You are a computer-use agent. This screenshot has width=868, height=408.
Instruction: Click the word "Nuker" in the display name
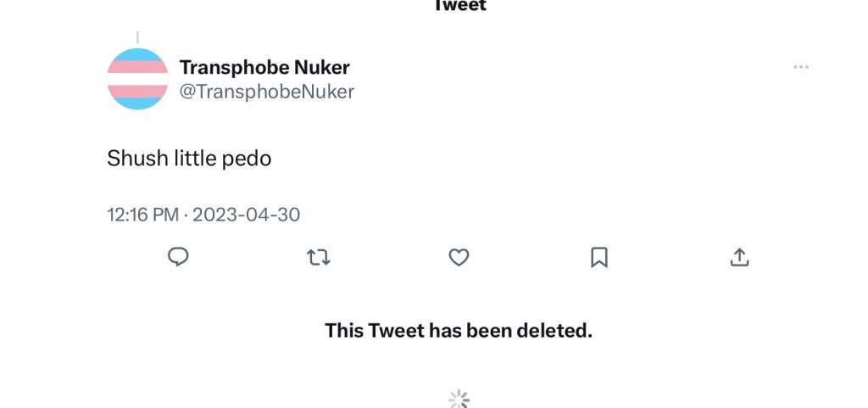tap(322, 68)
